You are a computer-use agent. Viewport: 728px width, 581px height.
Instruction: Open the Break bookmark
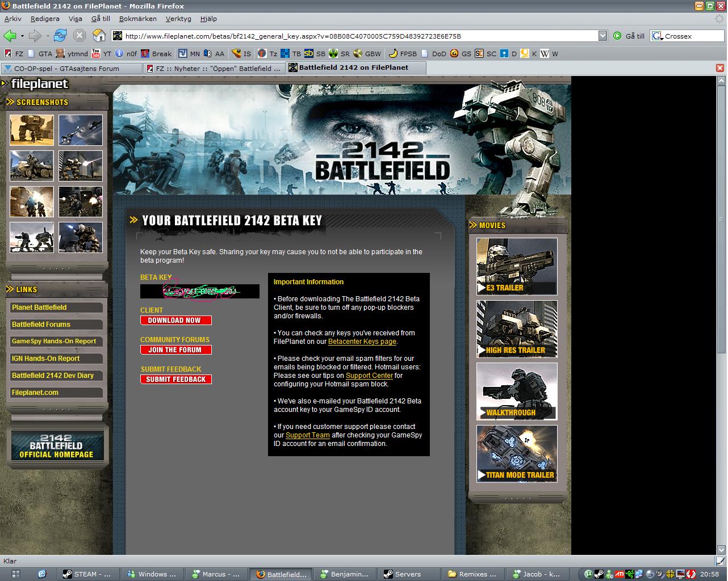click(156, 54)
